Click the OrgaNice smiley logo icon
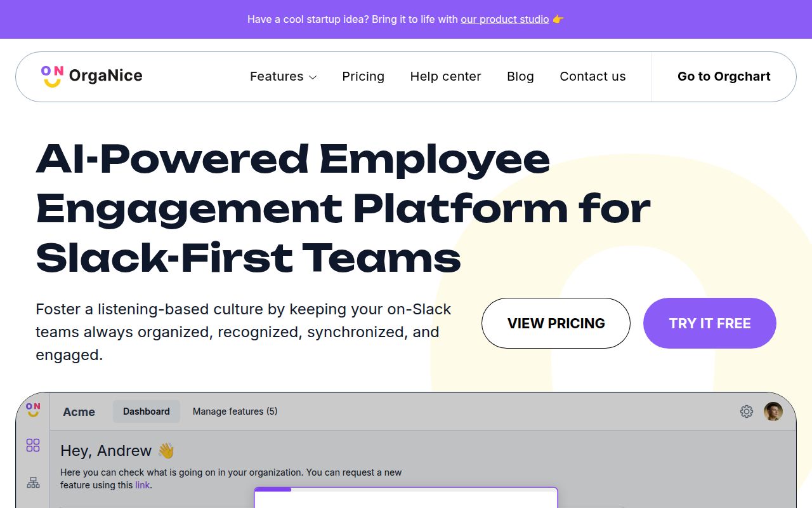The height and width of the screenshot is (508, 812). pyautogui.click(x=51, y=76)
